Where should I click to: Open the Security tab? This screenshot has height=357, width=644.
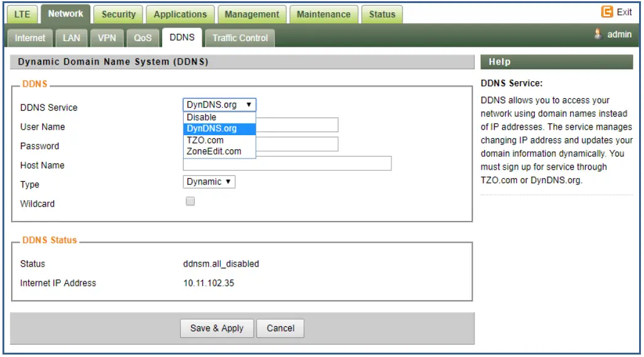coord(118,14)
